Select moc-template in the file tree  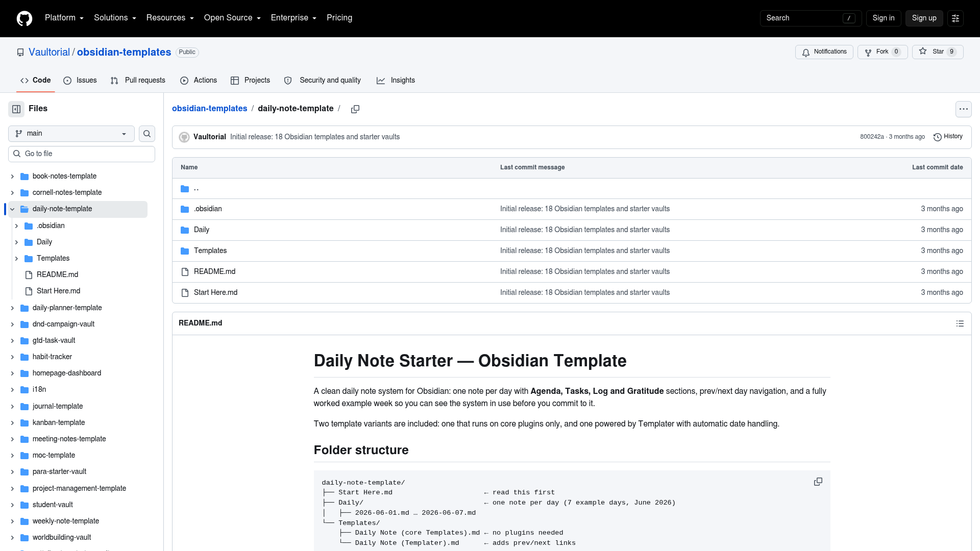pos(54,456)
